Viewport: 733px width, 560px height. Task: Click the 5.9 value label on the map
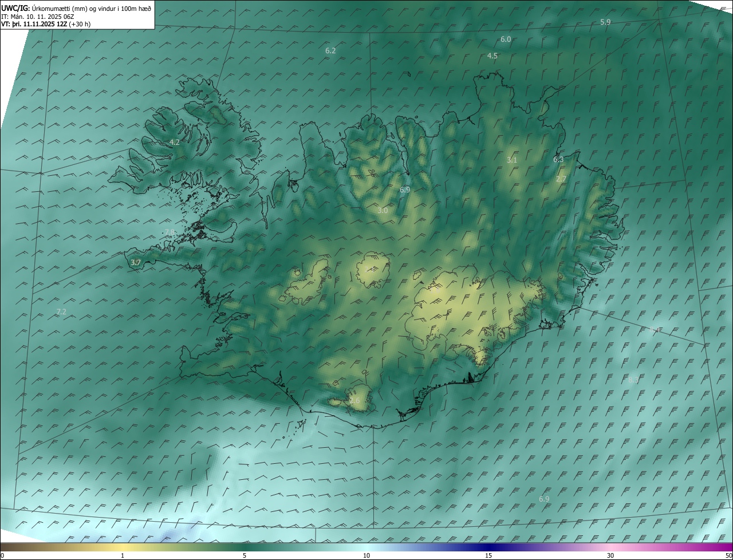coord(605,22)
